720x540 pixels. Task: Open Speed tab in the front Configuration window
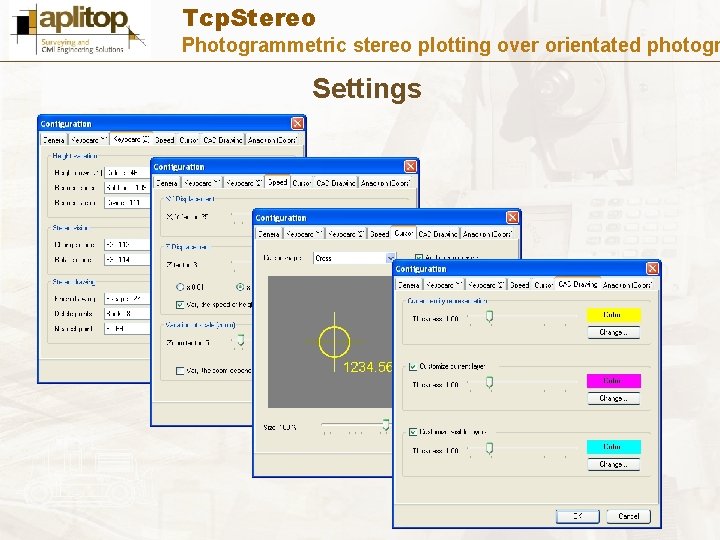pyautogui.click(x=520, y=285)
